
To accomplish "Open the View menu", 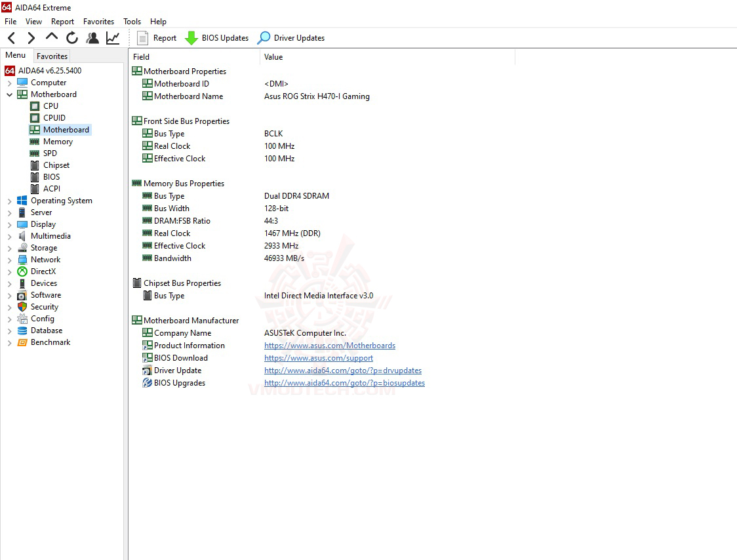I will tap(33, 22).
